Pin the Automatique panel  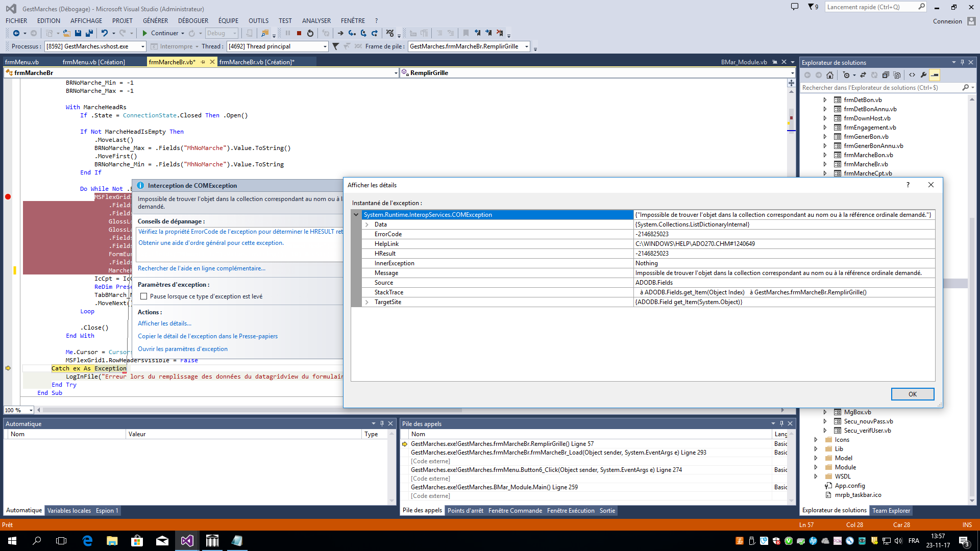pos(382,423)
